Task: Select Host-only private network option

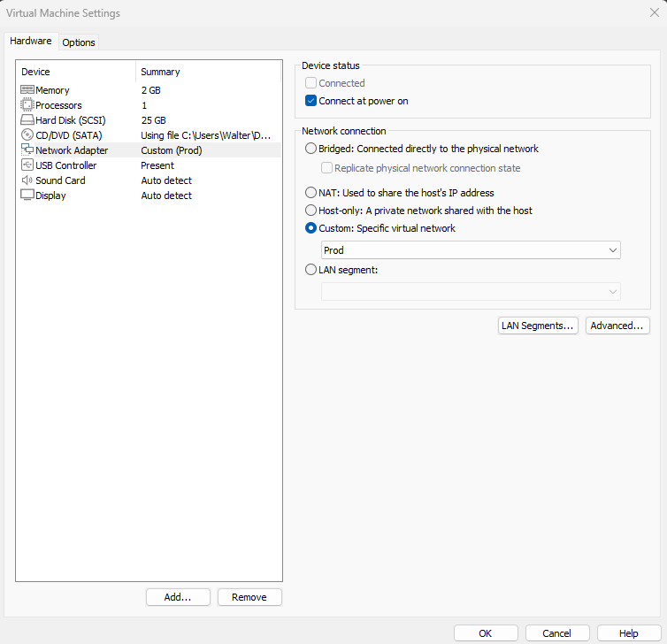Action: coord(310,211)
